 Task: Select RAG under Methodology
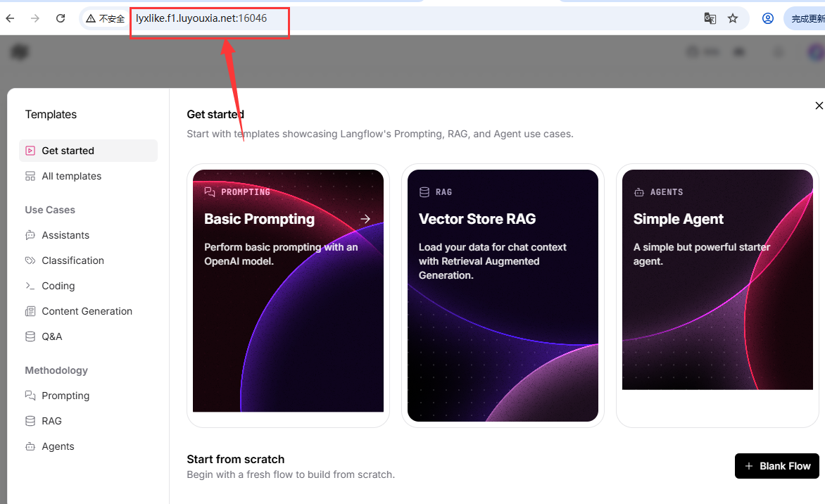pyautogui.click(x=89, y=421)
